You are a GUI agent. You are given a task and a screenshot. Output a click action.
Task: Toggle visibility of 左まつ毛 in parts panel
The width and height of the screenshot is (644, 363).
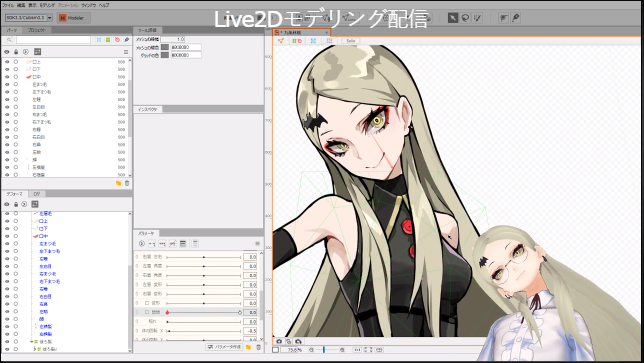click(x=7, y=84)
